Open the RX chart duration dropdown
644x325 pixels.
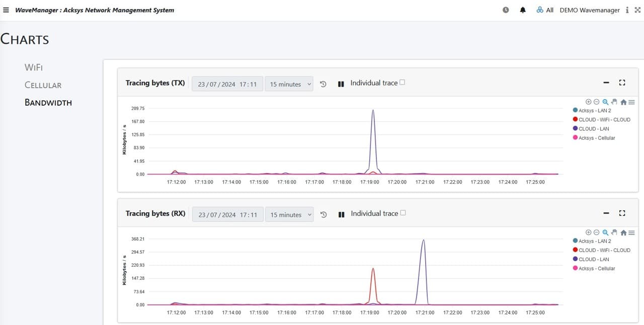point(289,214)
